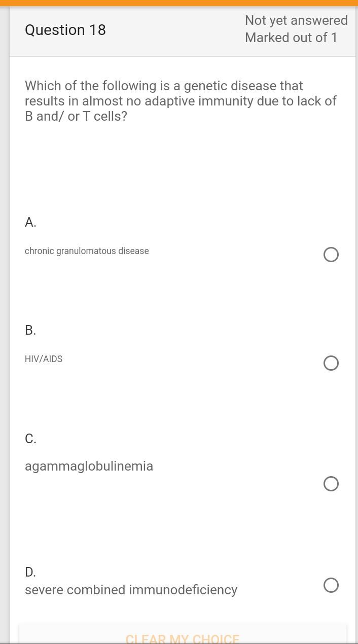
Task: Select radio button for chronic granulomatous disease
Action: point(331,255)
